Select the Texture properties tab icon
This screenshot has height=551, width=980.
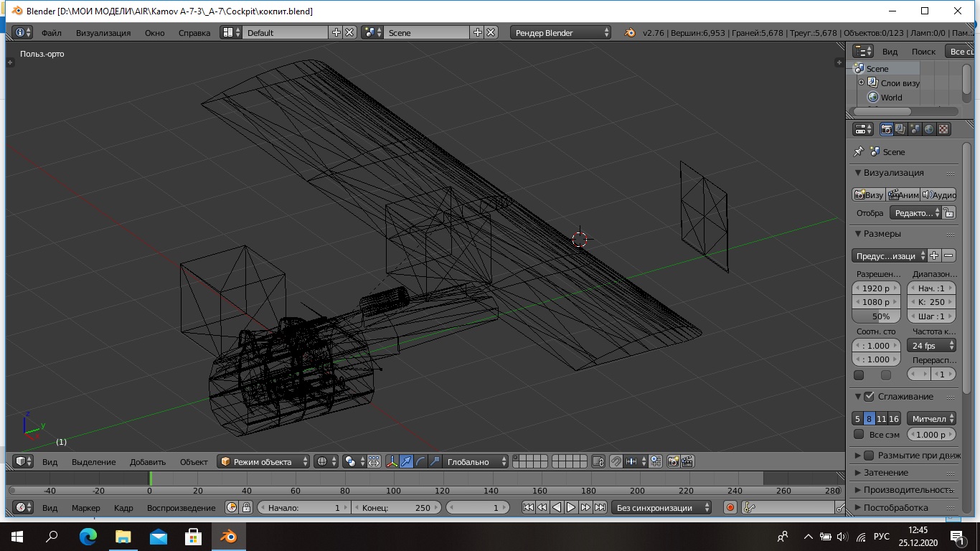[944, 129]
